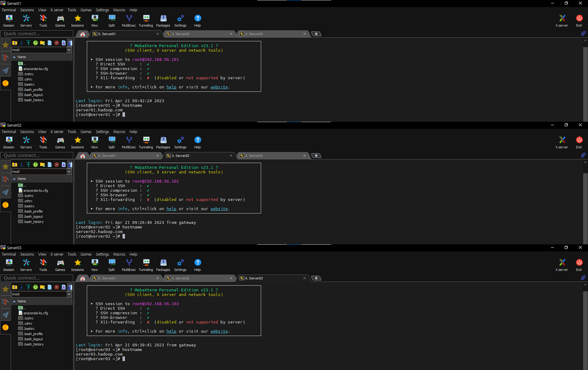Open Games menu in Server03 window

point(86,254)
